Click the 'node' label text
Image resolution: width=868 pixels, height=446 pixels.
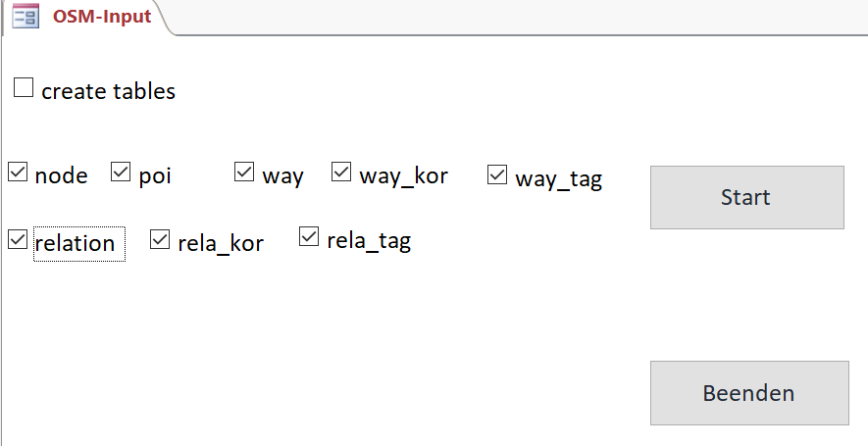point(62,176)
